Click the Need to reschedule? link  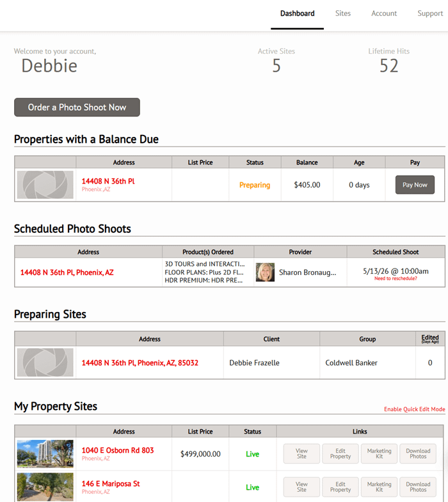(396, 279)
